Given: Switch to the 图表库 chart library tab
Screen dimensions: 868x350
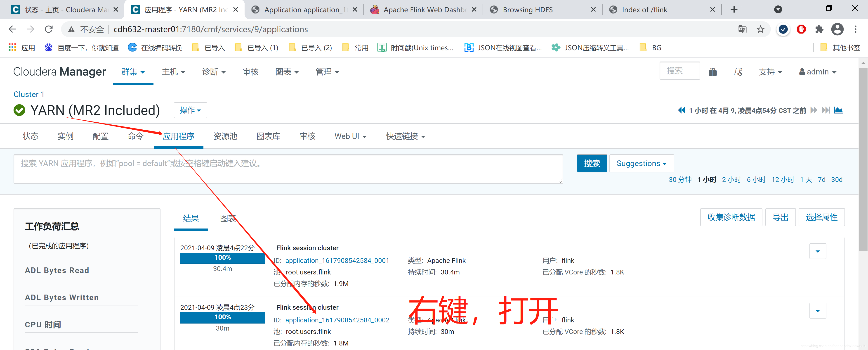Looking at the screenshot, I should tap(269, 136).
